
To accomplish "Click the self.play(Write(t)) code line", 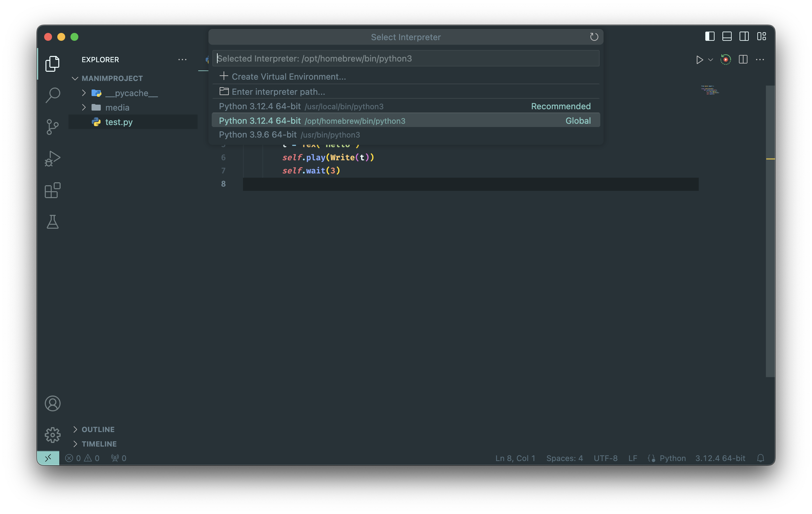I will 328,157.
